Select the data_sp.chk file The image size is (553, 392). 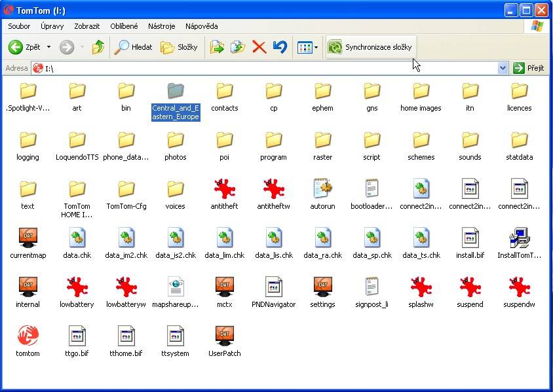click(x=372, y=243)
